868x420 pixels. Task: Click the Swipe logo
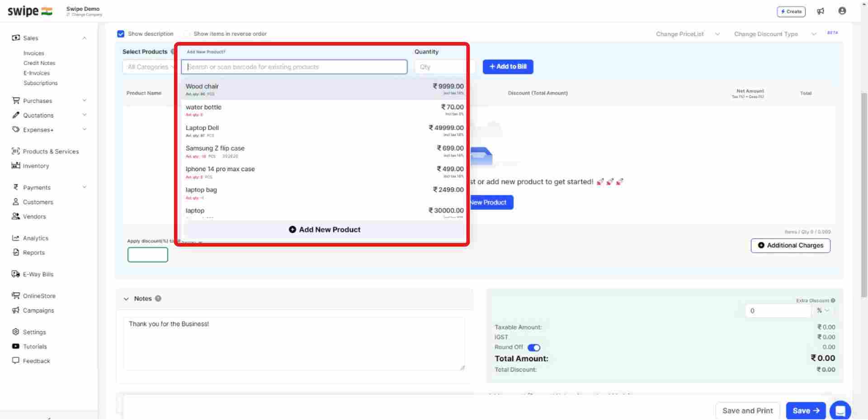[x=30, y=11]
